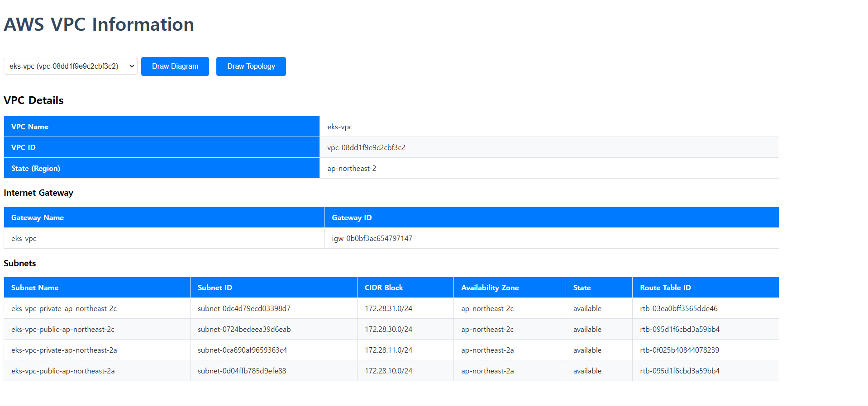Click the eks-vpc value in the VPC Name row

(x=339, y=127)
